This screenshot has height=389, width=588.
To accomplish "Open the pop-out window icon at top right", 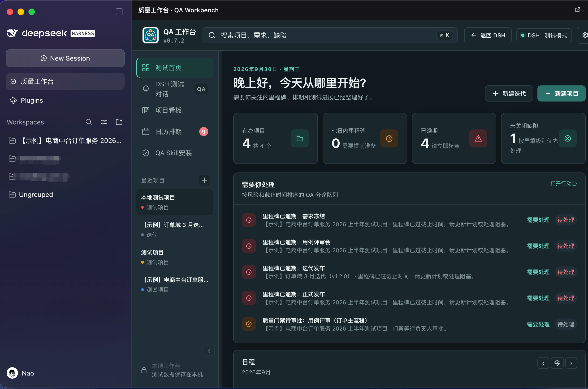I will (x=578, y=10).
